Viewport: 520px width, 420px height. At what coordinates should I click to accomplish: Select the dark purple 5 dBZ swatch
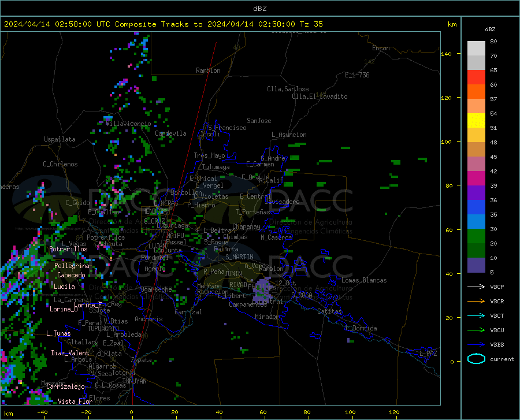[x=476, y=265]
